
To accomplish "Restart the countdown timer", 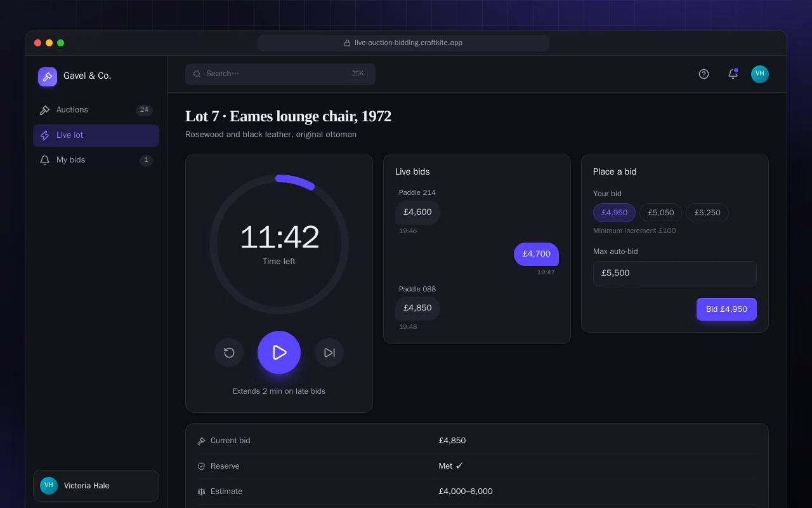I will 229,352.
